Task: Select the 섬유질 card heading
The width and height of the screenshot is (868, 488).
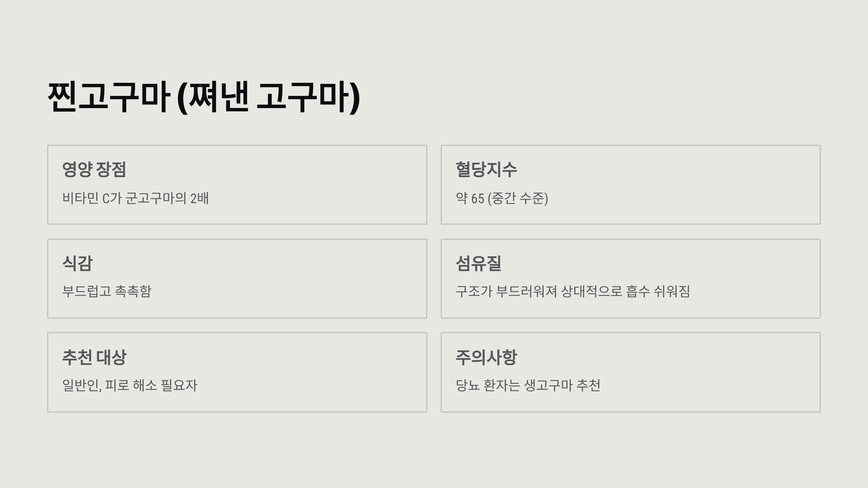Action: click(478, 263)
